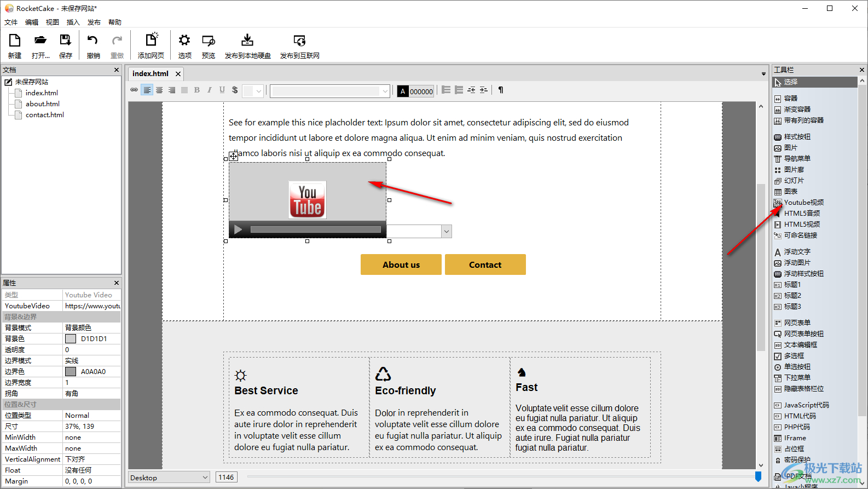Toggle underline formatting
The height and width of the screenshot is (489, 868).
[222, 90]
